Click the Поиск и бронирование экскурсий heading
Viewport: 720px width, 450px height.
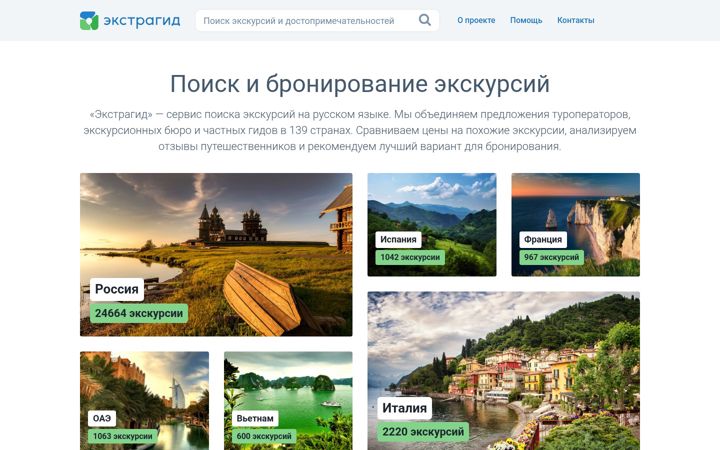[x=360, y=84]
